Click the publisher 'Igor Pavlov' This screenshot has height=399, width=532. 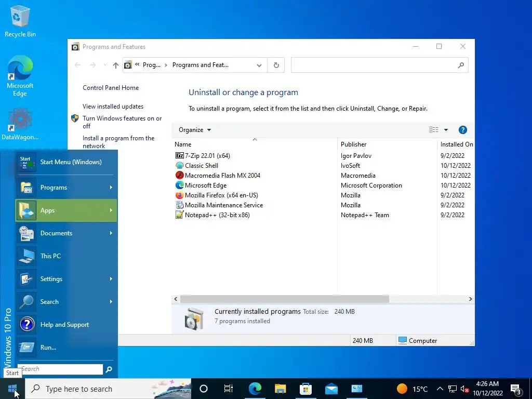click(356, 156)
